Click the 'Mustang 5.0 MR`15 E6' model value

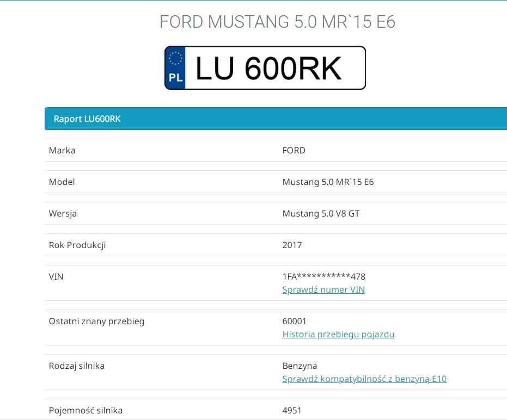point(328,182)
